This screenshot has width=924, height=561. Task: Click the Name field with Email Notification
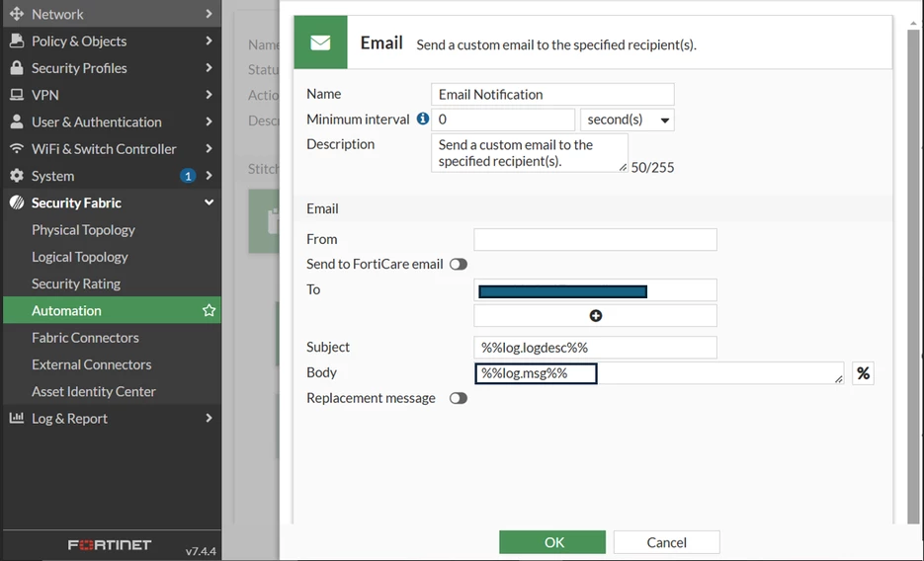point(552,94)
